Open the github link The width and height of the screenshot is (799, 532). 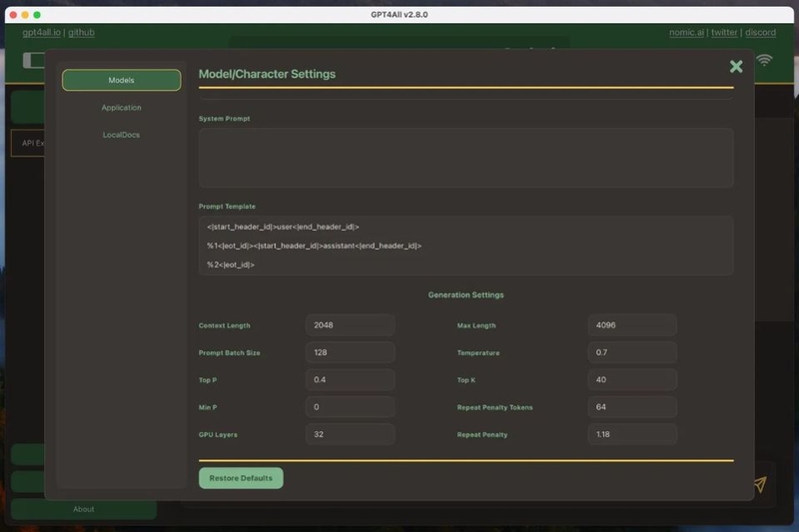81,33
